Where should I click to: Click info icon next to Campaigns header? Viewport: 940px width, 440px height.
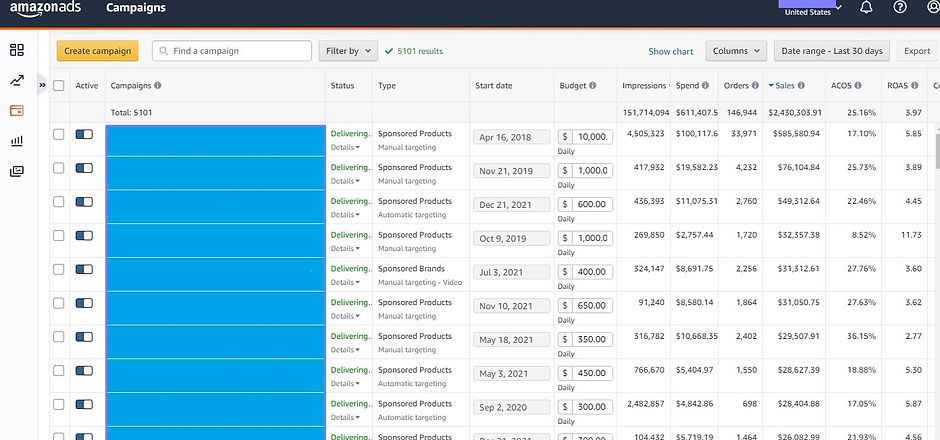[x=158, y=86]
